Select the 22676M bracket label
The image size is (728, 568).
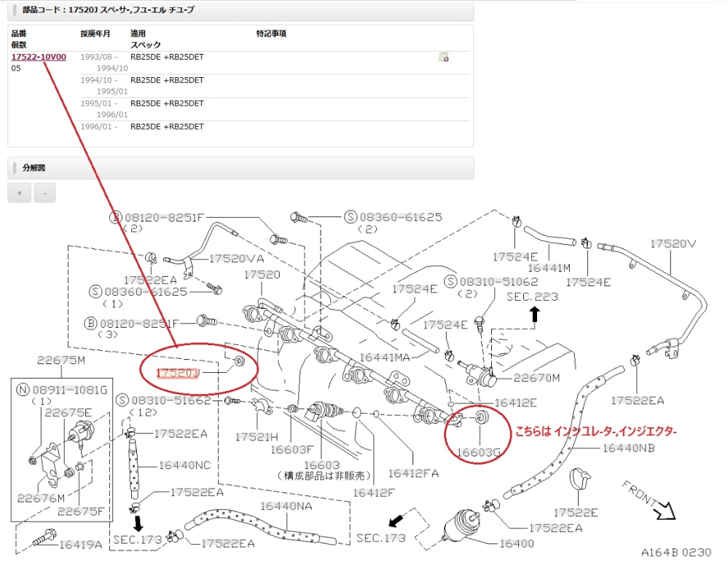pyautogui.click(x=41, y=498)
